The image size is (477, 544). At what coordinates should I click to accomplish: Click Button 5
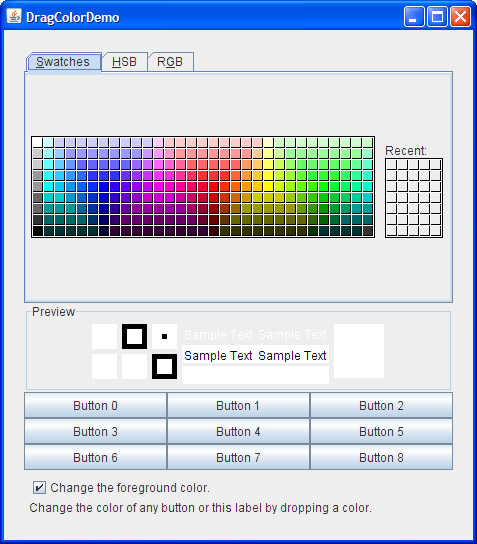(x=381, y=431)
